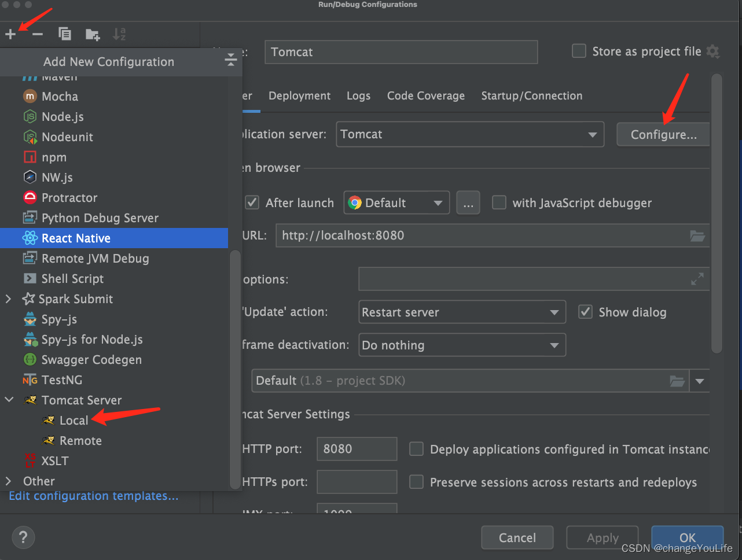Switch to the Startup/Connection tab
This screenshot has height=560, width=742.
(532, 95)
